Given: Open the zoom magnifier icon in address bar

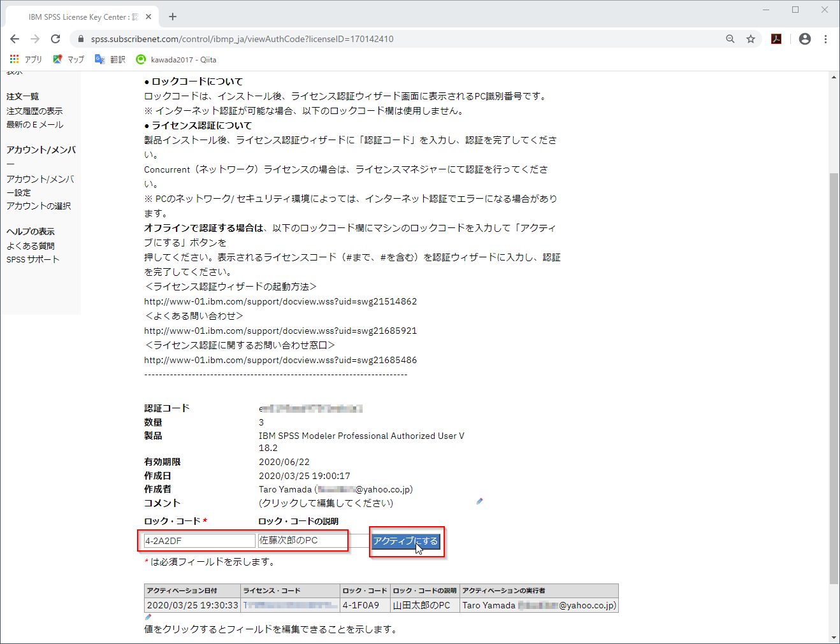Looking at the screenshot, I should pos(730,39).
